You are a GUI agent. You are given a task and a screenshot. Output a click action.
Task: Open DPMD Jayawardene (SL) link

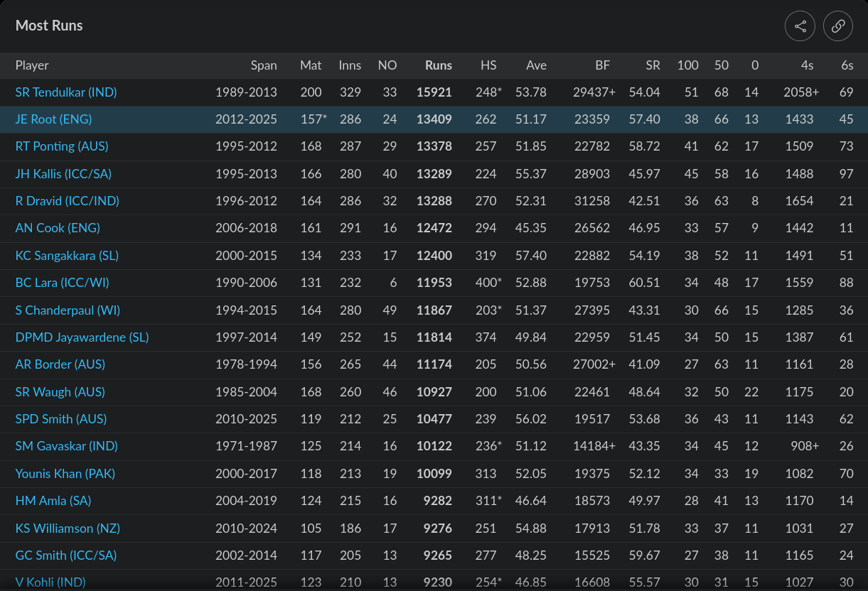(x=82, y=337)
